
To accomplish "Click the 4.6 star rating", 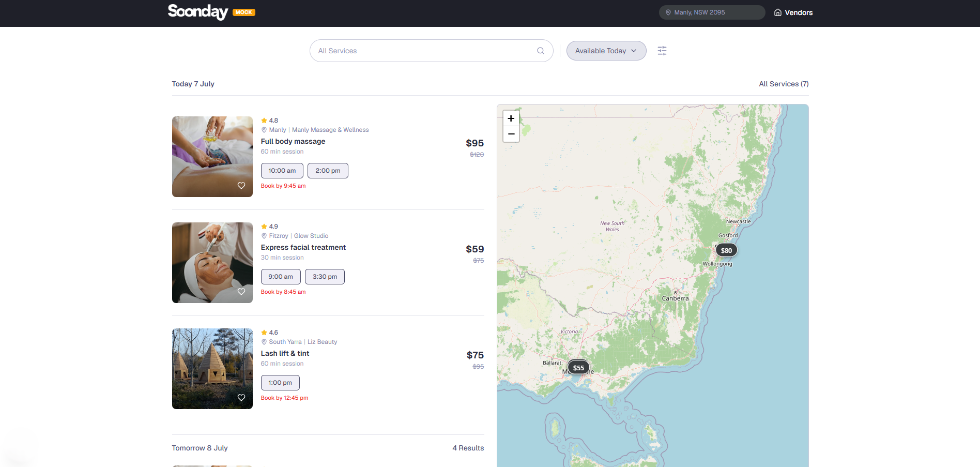I will click(269, 333).
